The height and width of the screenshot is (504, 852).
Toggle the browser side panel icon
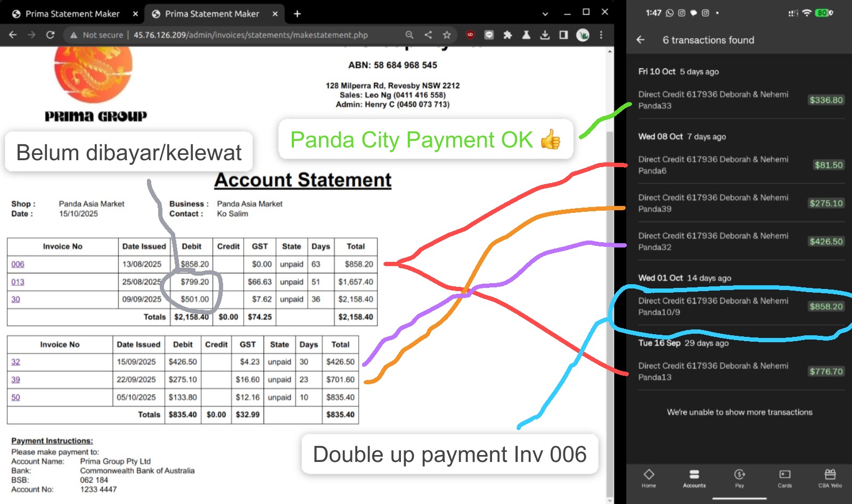(563, 35)
